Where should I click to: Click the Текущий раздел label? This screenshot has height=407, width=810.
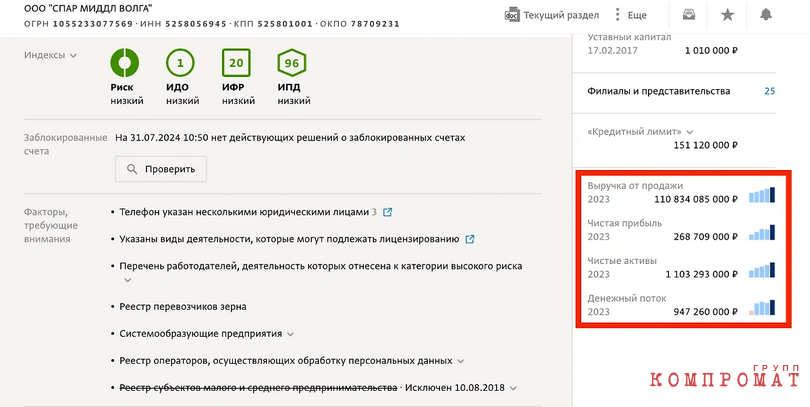tap(561, 15)
